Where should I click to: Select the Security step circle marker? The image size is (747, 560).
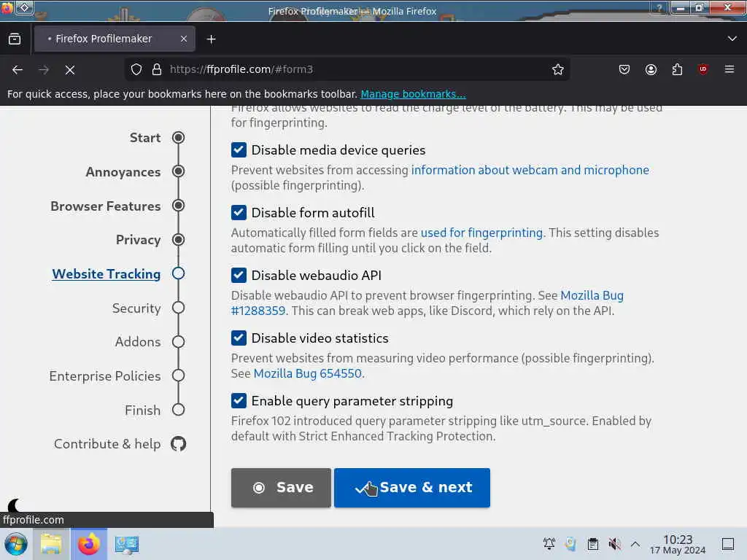179,308
